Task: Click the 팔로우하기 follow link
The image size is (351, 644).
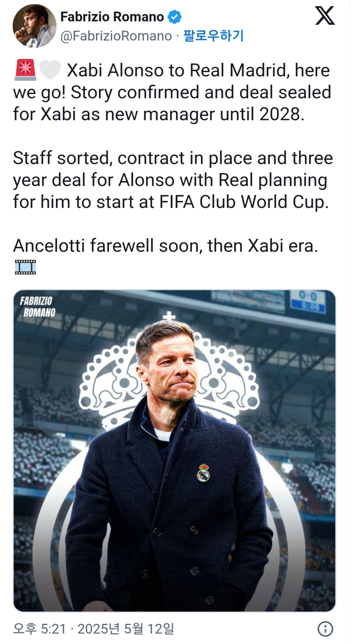Action: click(213, 36)
